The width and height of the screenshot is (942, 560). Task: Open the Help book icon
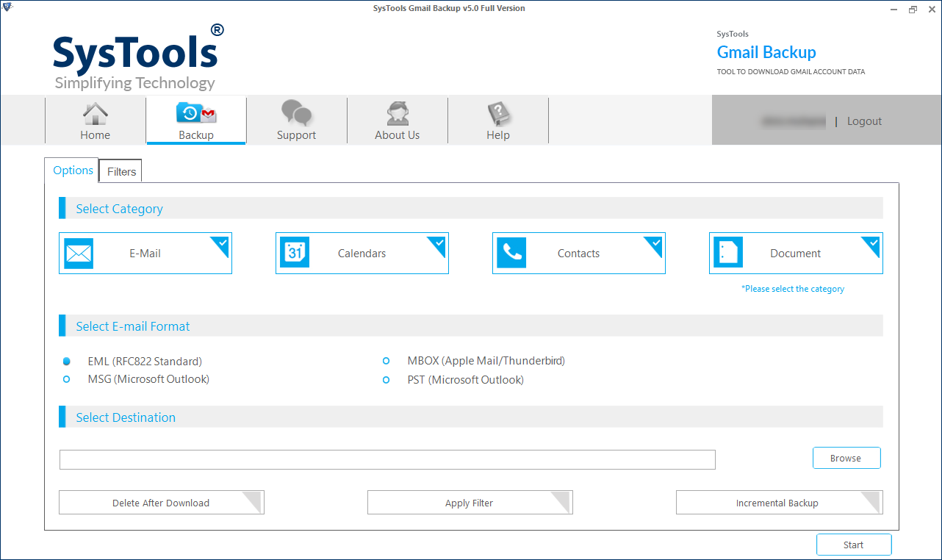coord(498,114)
